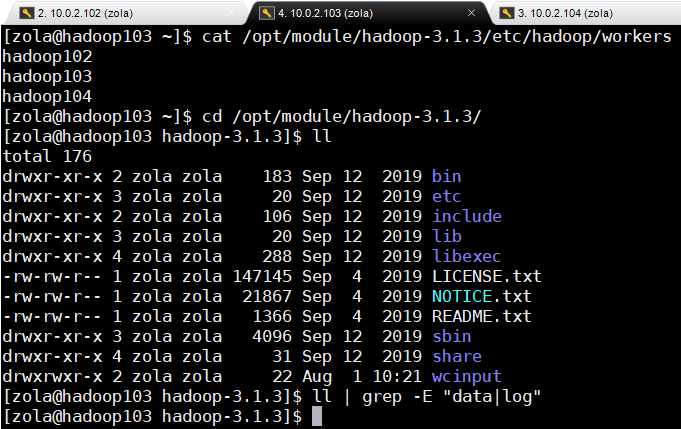Click the 'total 176' line
The image size is (681, 429).
[47, 156]
